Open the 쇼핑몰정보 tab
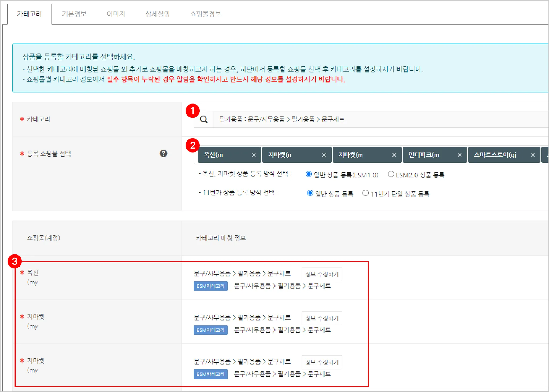549x392 pixels. click(205, 14)
